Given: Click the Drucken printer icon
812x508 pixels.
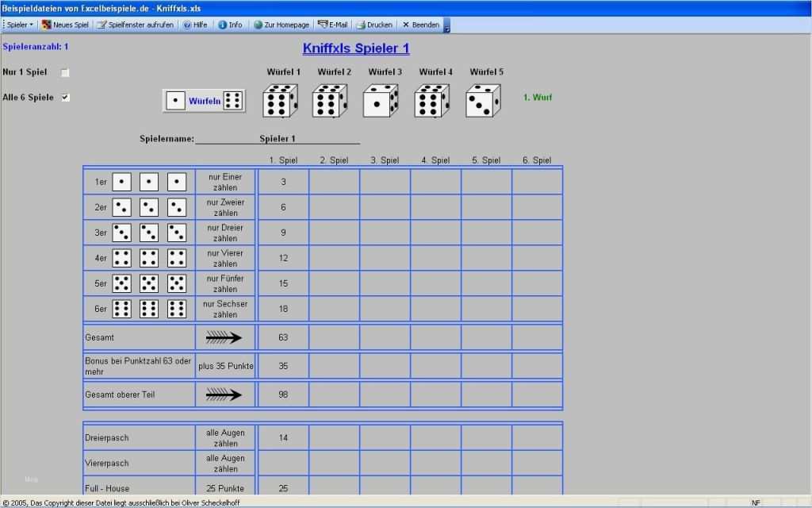Looking at the screenshot, I should (361, 25).
